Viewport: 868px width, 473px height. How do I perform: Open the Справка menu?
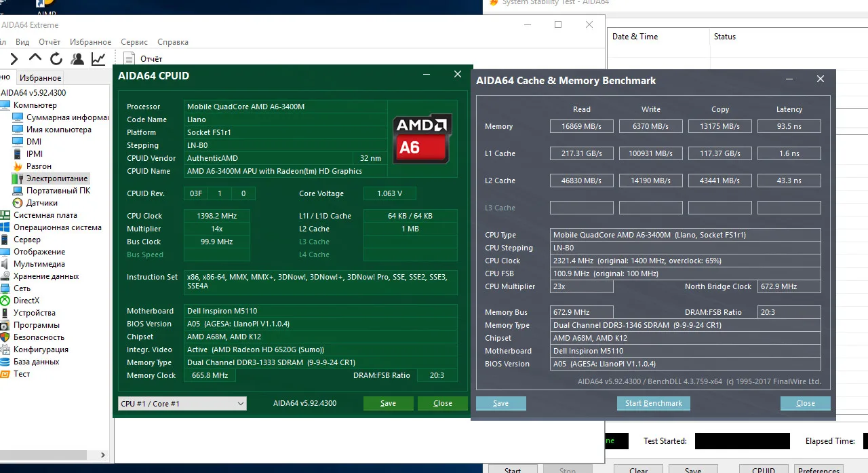pyautogui.click(x=172, y=42)
